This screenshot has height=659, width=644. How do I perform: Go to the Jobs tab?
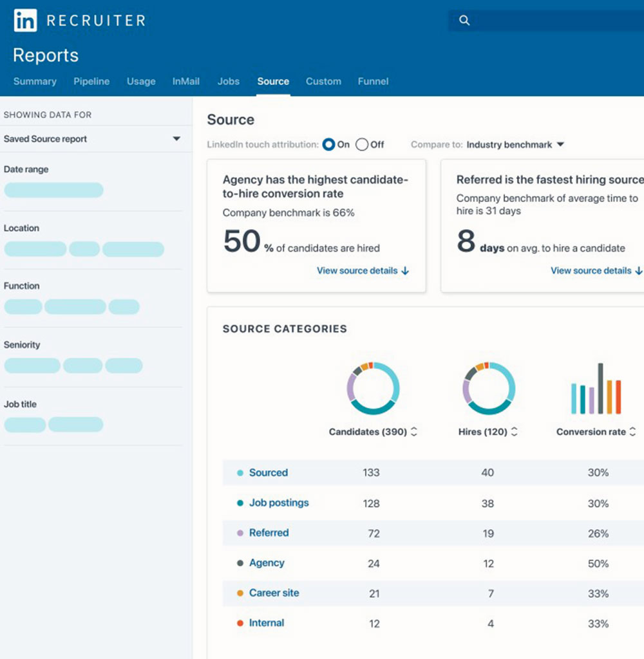point(229,81)
